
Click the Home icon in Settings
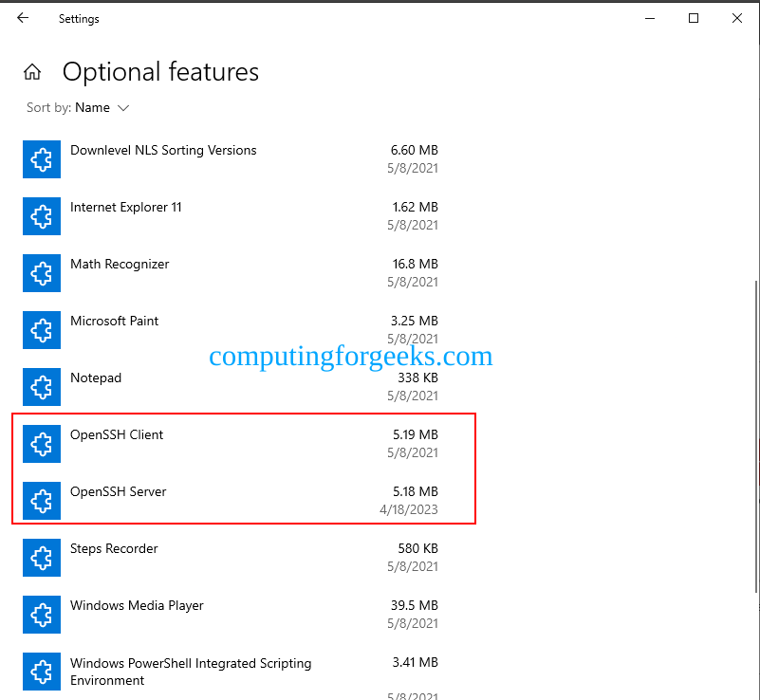click(32, 71)
